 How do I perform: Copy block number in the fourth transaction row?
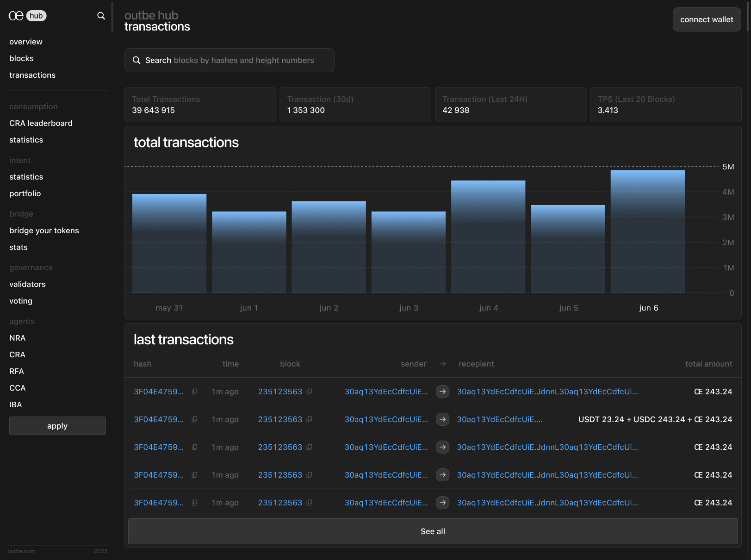(309, 475)
